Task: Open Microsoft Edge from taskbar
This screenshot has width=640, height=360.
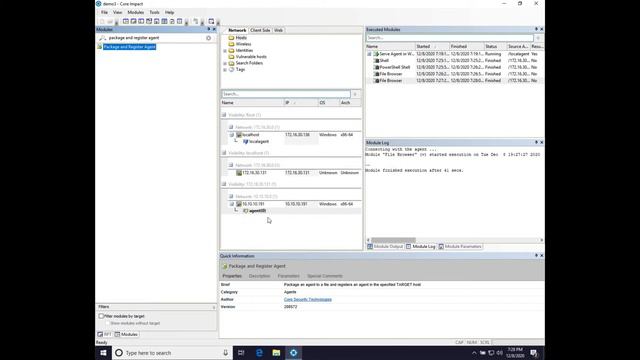Action: tap(259, 353)
